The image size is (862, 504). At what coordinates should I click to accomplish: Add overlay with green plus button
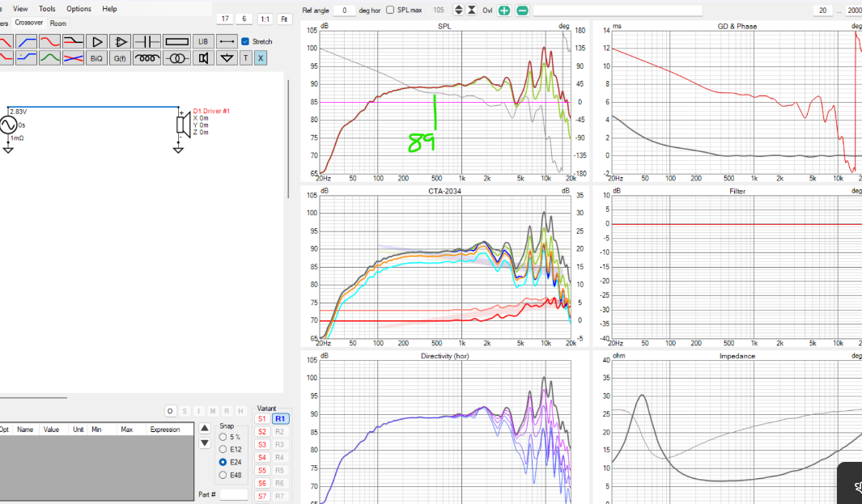pyautogui.click(x=504, y=11)
